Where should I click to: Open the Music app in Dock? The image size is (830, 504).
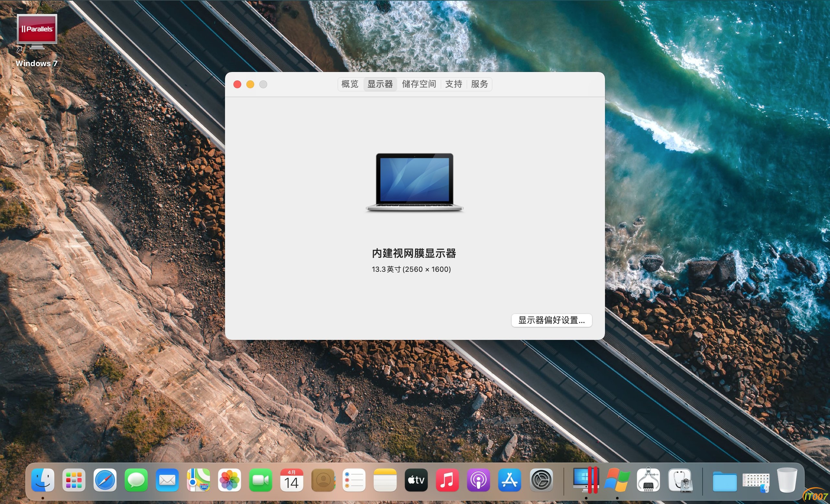point(447,480)
